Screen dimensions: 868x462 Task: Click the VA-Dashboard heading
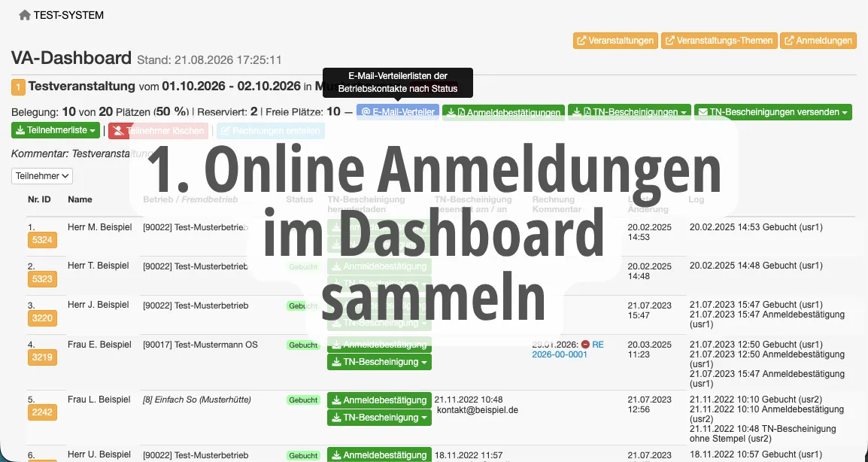[x=71, y=58]
